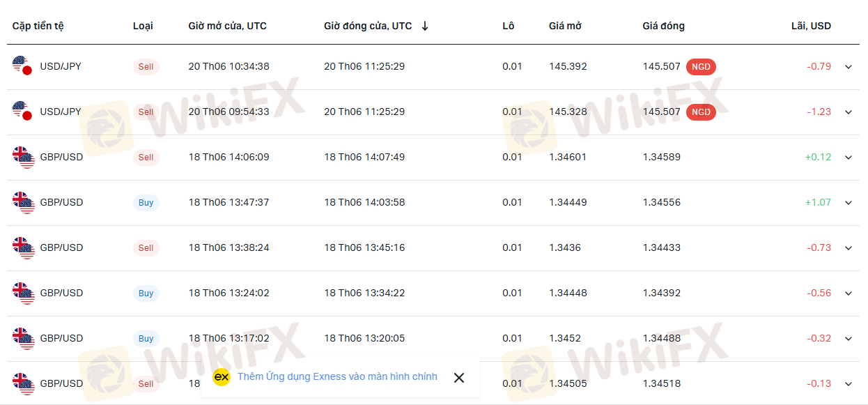
Task: Click the Sell tag in 13:38:24 GBP/USD row
Action: [146, 248]
